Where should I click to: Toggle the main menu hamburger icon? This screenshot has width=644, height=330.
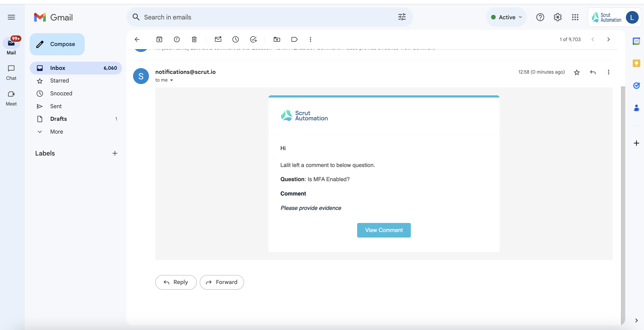11,17
